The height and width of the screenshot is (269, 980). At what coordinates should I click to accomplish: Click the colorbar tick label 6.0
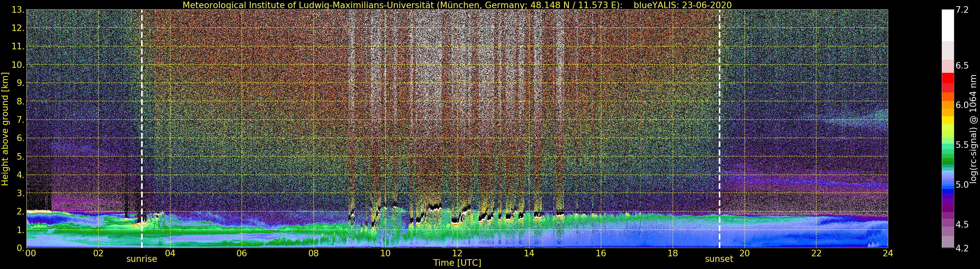962,105
